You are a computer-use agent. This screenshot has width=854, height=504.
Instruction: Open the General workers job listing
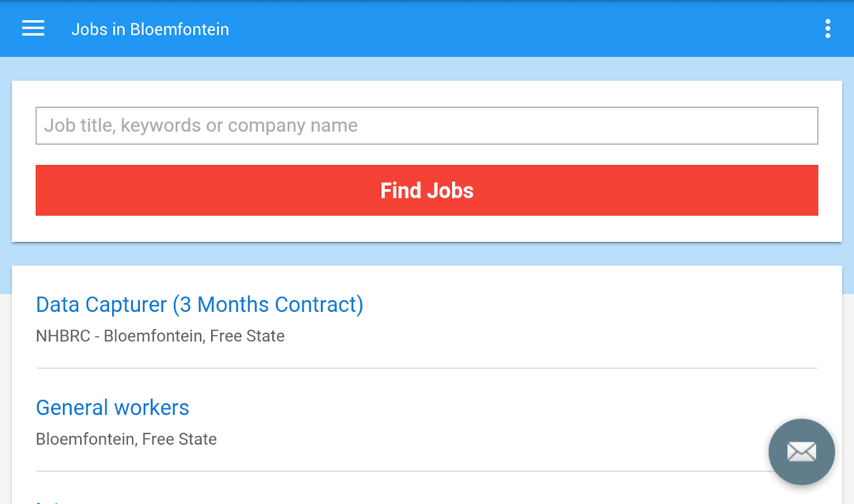(x=112, y=408)
